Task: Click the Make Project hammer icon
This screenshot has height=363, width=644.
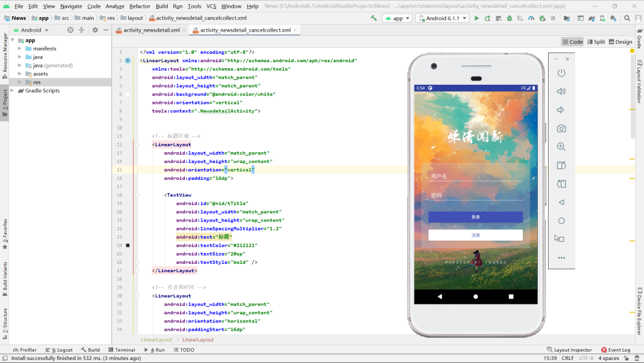Action: click(x=374, y=18)
